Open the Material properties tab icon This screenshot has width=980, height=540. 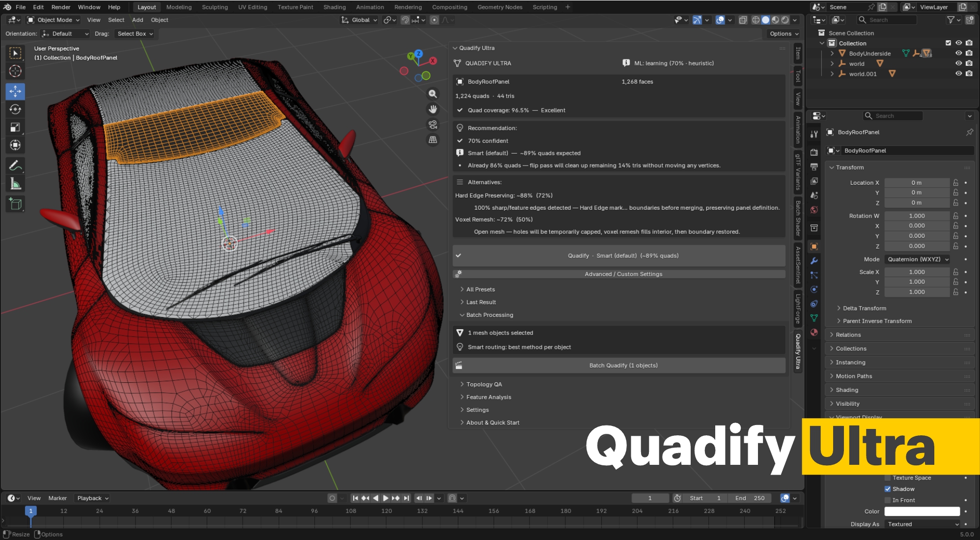tap(814, 332)
